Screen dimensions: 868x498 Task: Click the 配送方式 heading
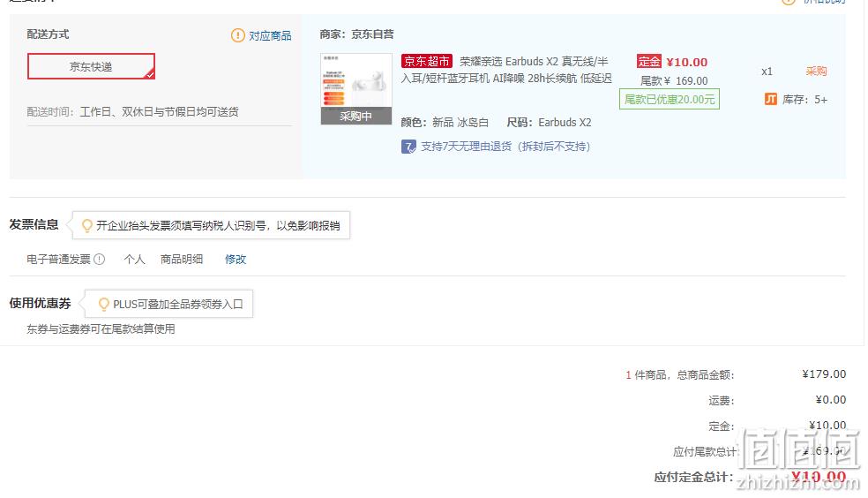pos(48,34)
